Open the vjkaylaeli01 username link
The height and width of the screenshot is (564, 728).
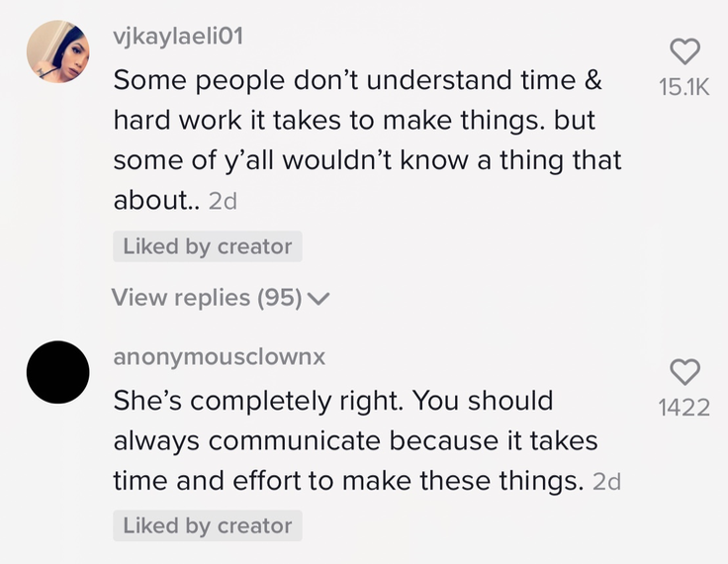pos(178,37)
